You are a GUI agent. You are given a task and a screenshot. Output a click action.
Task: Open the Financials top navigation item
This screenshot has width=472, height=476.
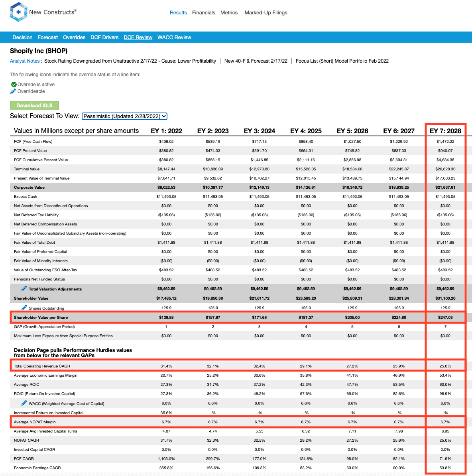tap(204, 13)
